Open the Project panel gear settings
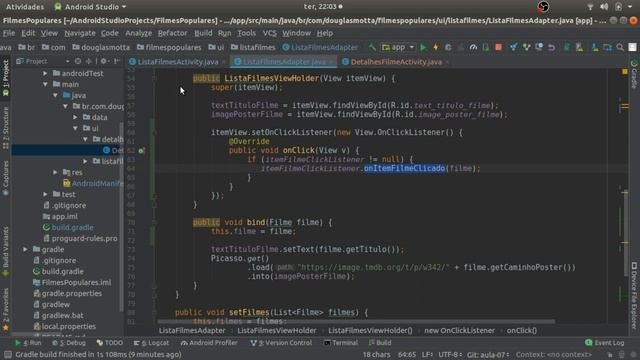The height and width of the screenshot is (360, 640). tap(104, 61)
